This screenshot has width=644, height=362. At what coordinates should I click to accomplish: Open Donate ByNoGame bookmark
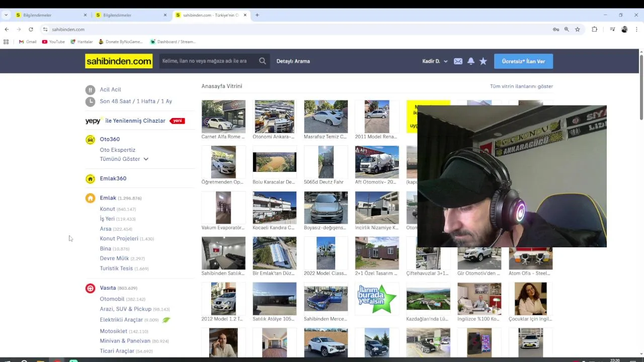pyautogui.click(x=121, y=42)
